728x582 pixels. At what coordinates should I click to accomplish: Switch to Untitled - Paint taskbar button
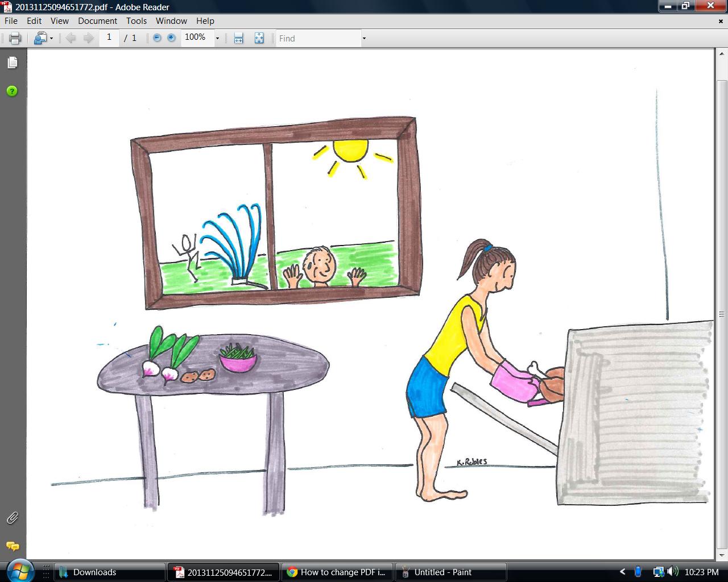point(450,572)
